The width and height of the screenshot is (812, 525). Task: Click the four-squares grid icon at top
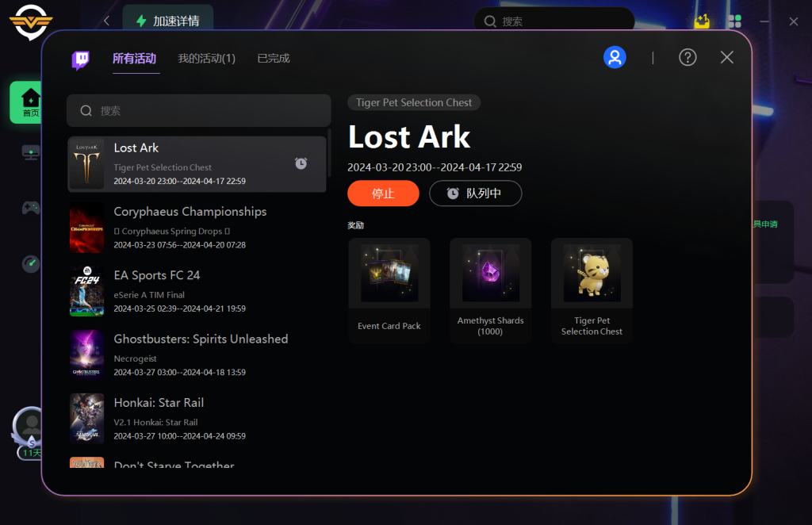tap(735, 21)
